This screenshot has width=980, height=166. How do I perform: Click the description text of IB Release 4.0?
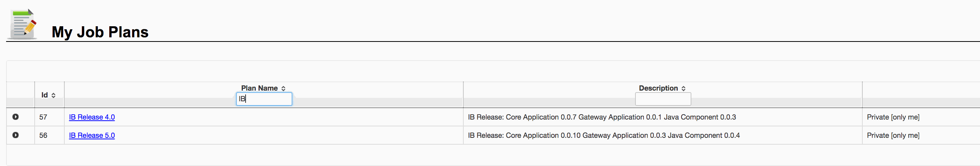coord(602,117)
